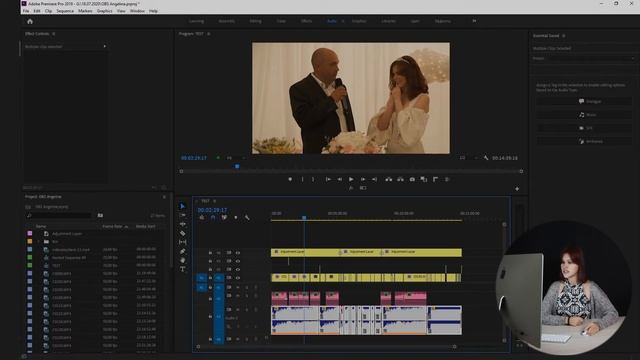Expand the Effect Controls clip arrow

click(104, 47)
